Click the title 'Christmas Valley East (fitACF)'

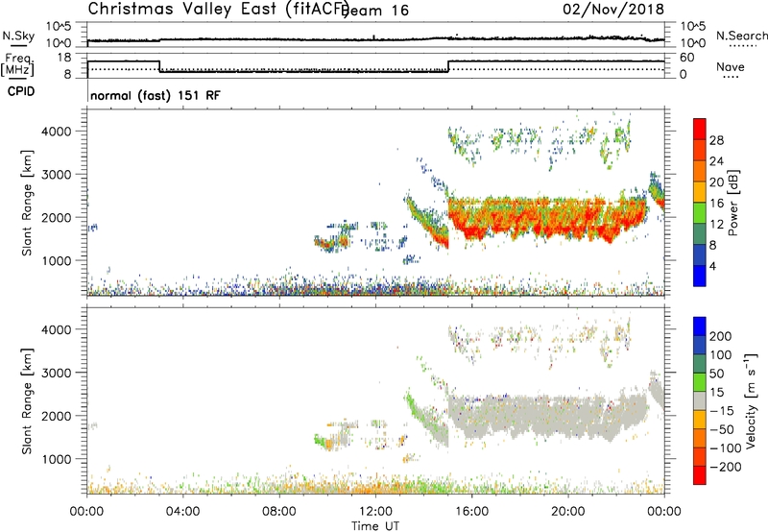click(x=219, y=9)
